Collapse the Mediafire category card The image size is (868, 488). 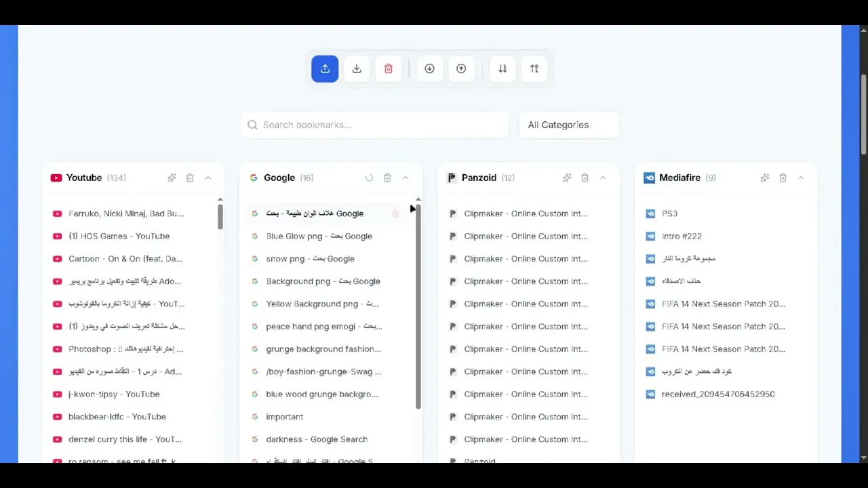801,178
